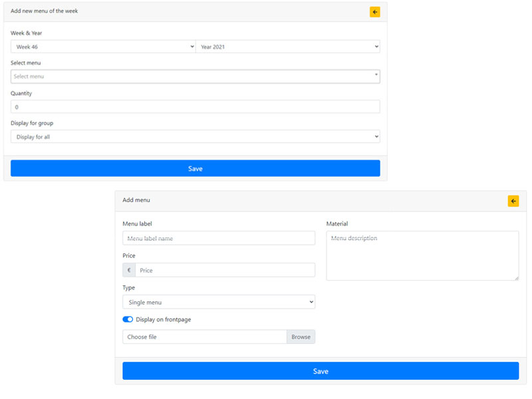Click Browse to pick a file

coord(301,336)
